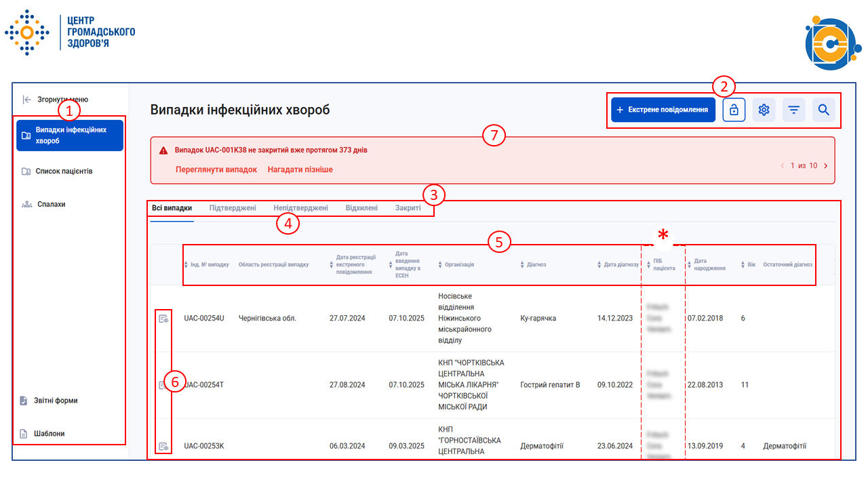Image resolution: width=868 pixels, height=488 pixels.
Task: Click the Екстрене повідомлення button
Action: click(x=663, y=110)
